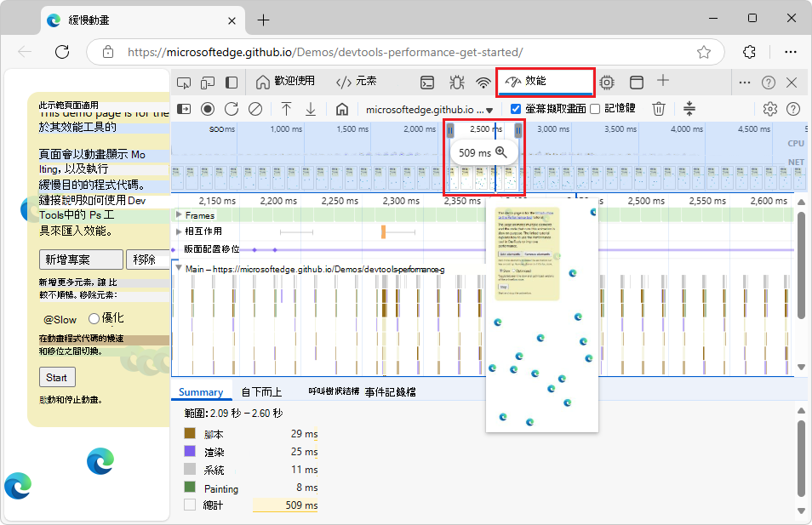Click the collapse events icon
The width and height of the screenshot is (812, 525).
pyautogui.click(x=689, y=109)
